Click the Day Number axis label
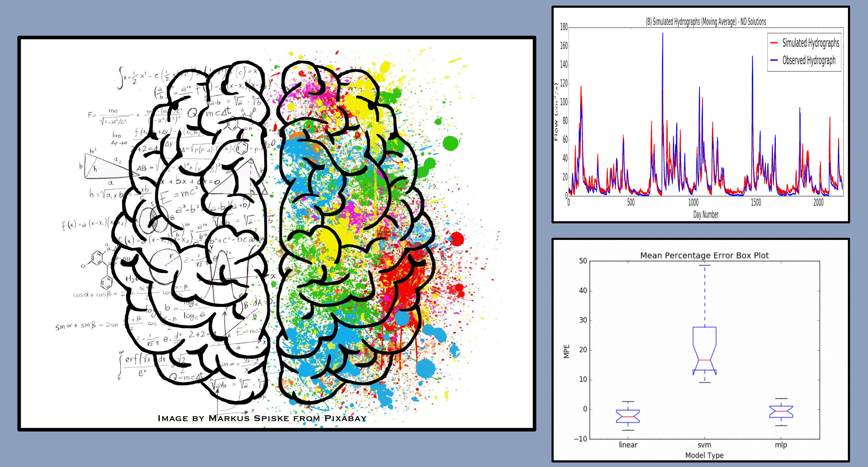The image size is (868, 467). pos(706,215)
